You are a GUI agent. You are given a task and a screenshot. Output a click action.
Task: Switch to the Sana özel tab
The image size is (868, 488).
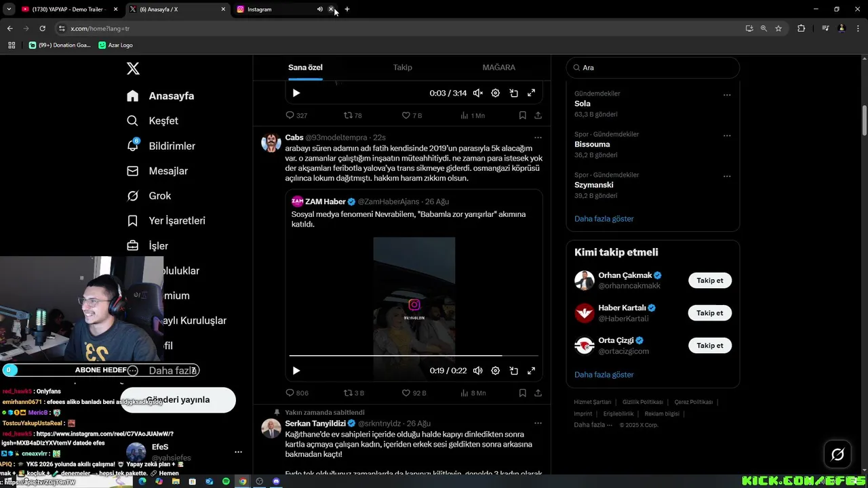point(305,68)
